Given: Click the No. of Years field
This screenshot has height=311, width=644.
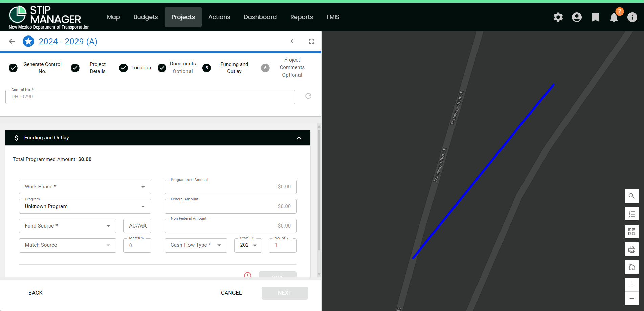Looking at the screenshot, I should (283, 245).
